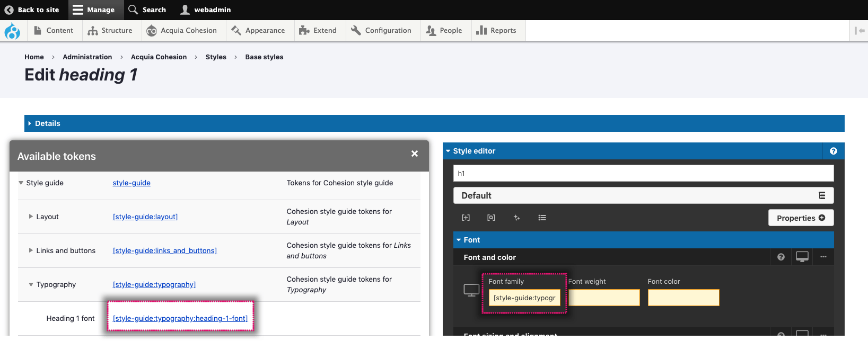Collapse the admin toolbar orientation arrow

click(x=860, y=31)
